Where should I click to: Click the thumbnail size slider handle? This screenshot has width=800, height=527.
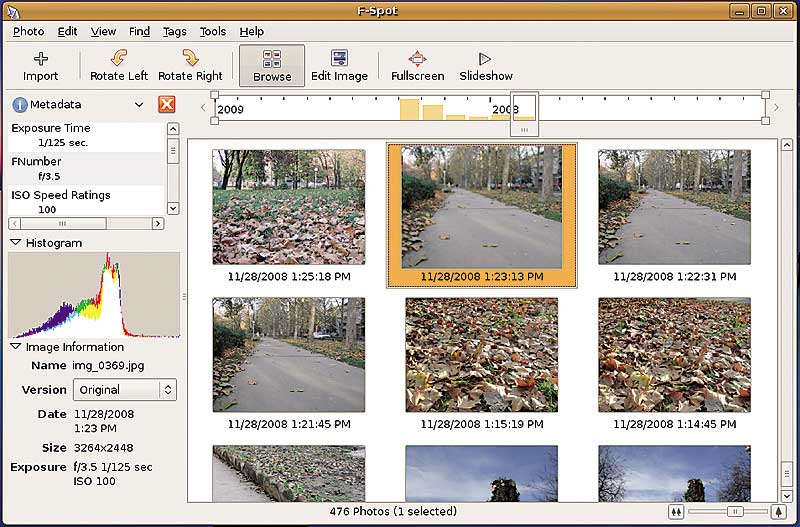click(x=735, y=511)
